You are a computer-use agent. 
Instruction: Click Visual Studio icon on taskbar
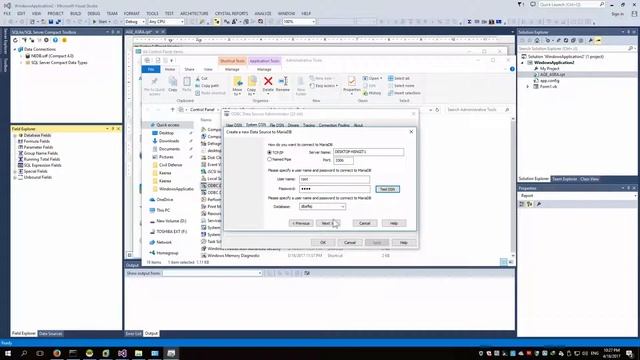122,353
